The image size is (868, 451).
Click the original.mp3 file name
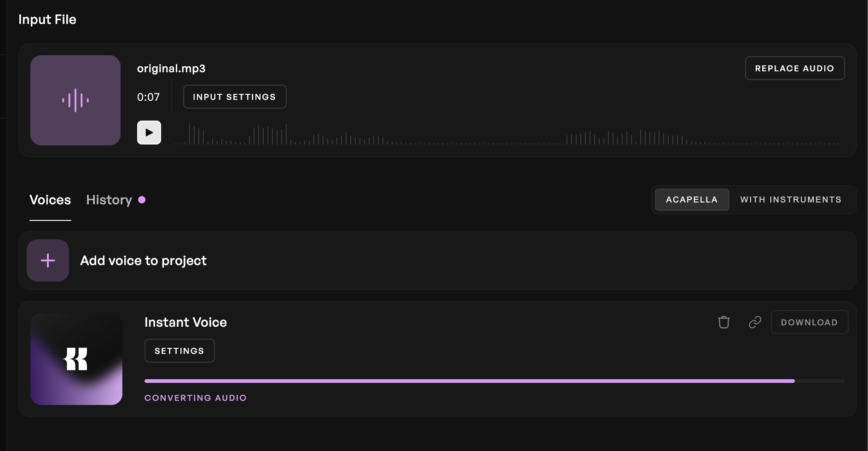[171, 69]
